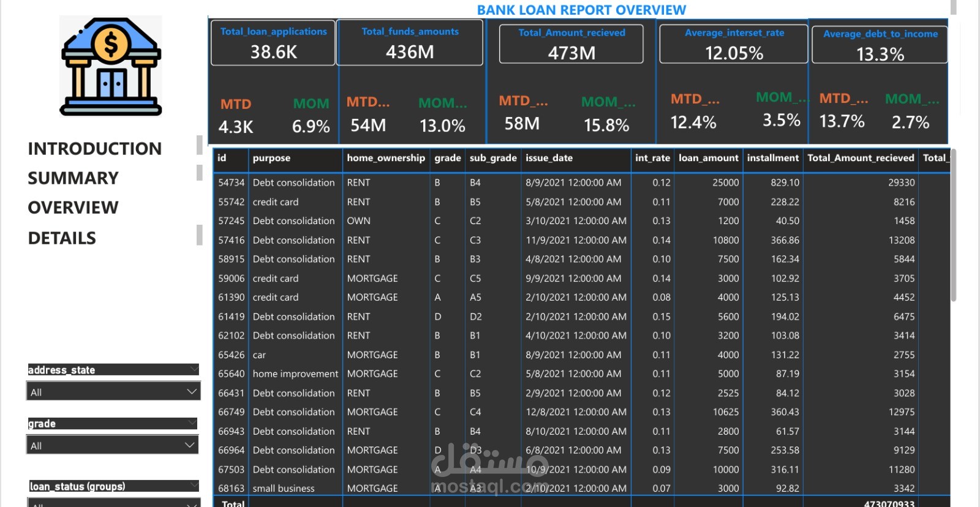Image resolution: width=980 pixels, height=507 pixels.
Task: Collapse the address_state slicer header chevron
Action: pos(194,369)
